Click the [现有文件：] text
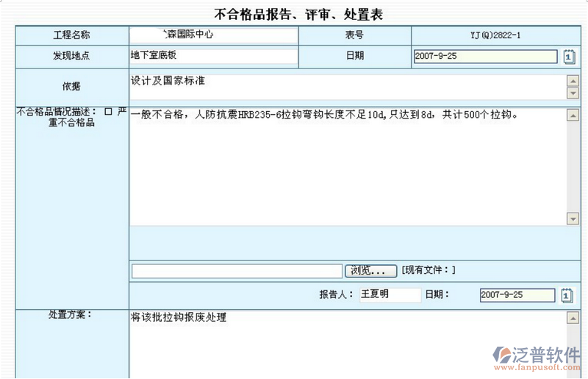 pyautogui.click(x=429, y=270)
